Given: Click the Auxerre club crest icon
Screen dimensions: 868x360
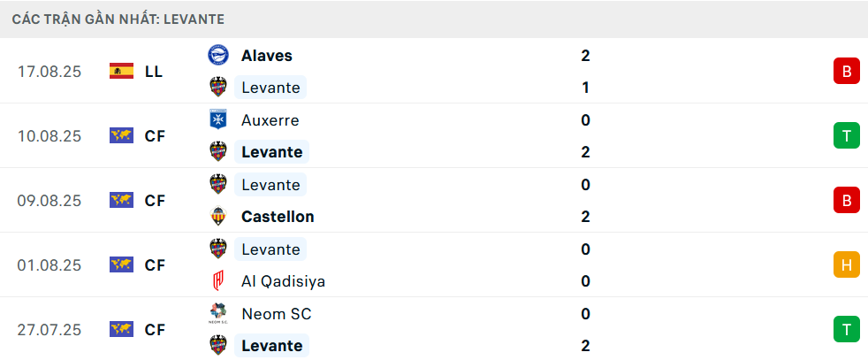Looking at the screenshot, I should (x=217, y=119).
